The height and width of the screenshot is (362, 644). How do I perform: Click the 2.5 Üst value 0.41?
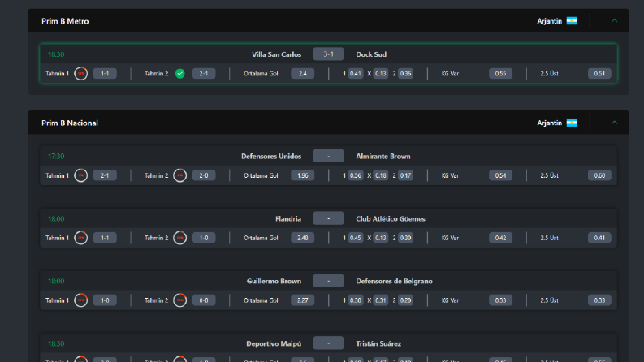[599, 238]
